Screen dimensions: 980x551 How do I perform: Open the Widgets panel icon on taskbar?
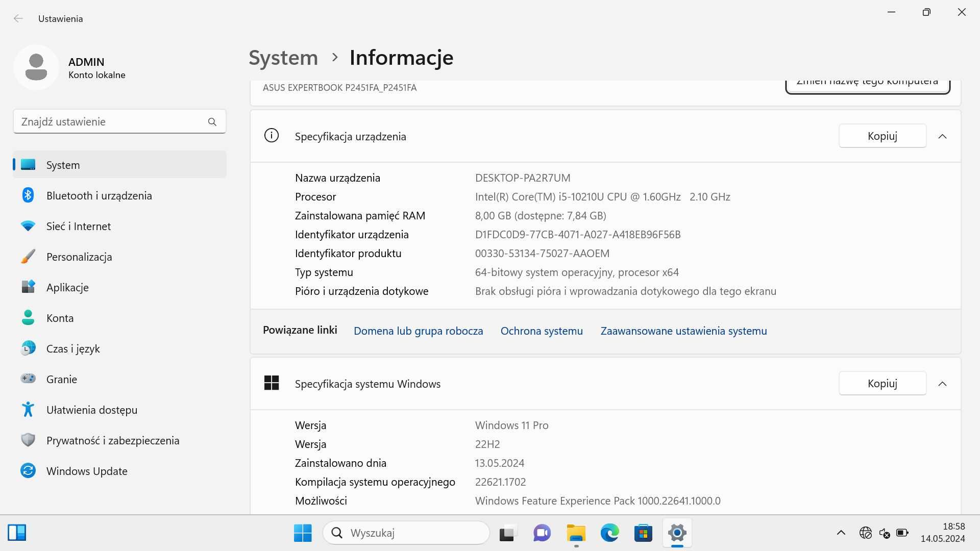pyautogui.click(x=17, y=533)
